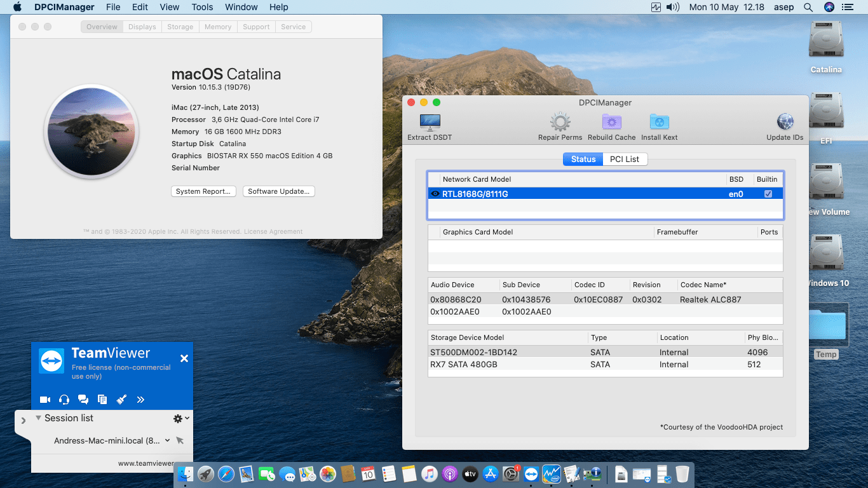The image size is (868, 488).
Task: Run Repair Perms from the toolbar
Action: [560, 126]
